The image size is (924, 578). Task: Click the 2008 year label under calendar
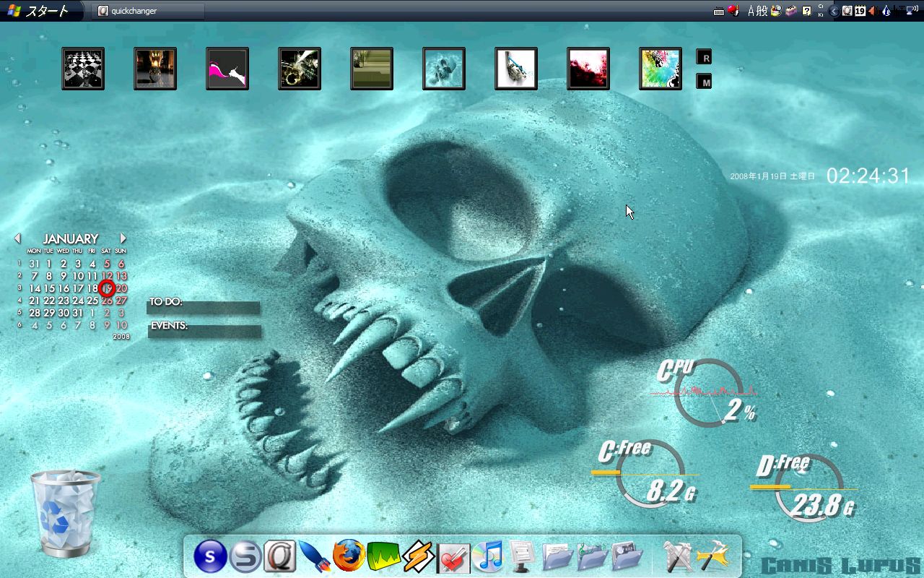point(121,337)
